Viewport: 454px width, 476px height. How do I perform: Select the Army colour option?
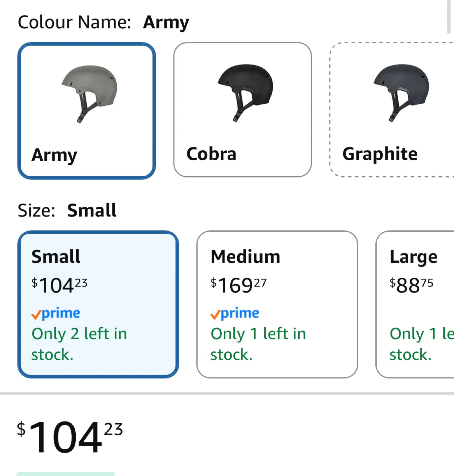pos(87,111)
